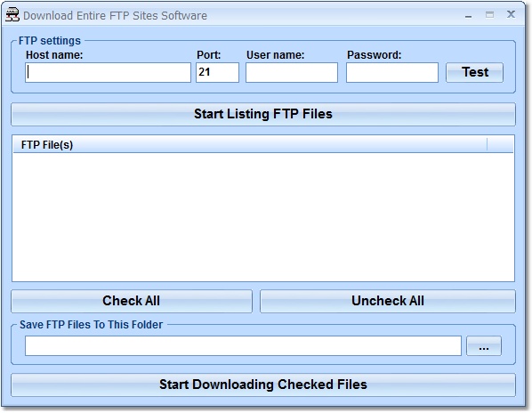Minimize the FTP software window
The width and height of the screenshot is (532, 413).
click(x=469, y=15)
